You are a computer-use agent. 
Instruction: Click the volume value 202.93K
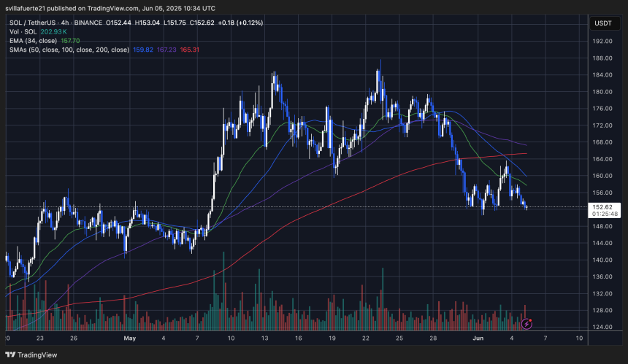pyautogui.click(x=53, y=31)
